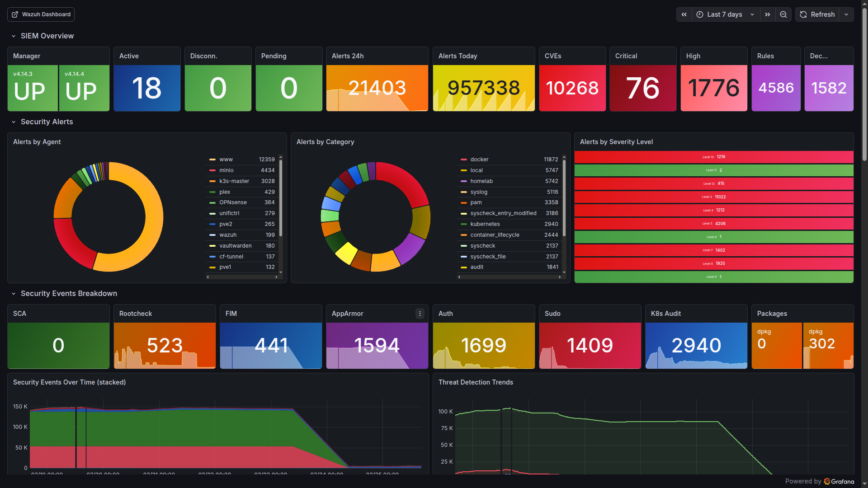Open the AppArmor panel three-dot menu

(x=420, y=314)
